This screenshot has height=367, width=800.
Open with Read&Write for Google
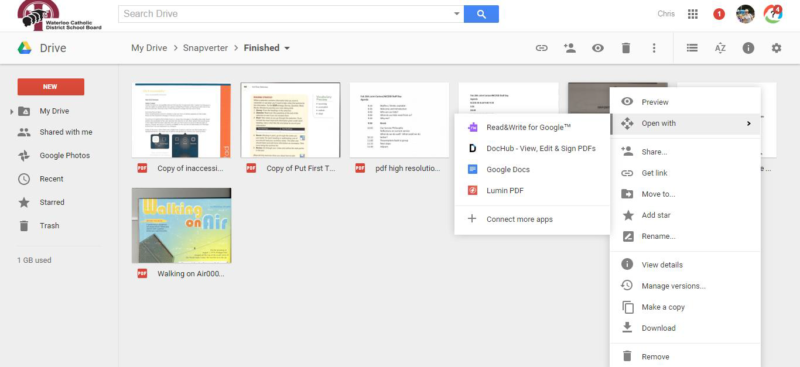(x=532, y=128)
